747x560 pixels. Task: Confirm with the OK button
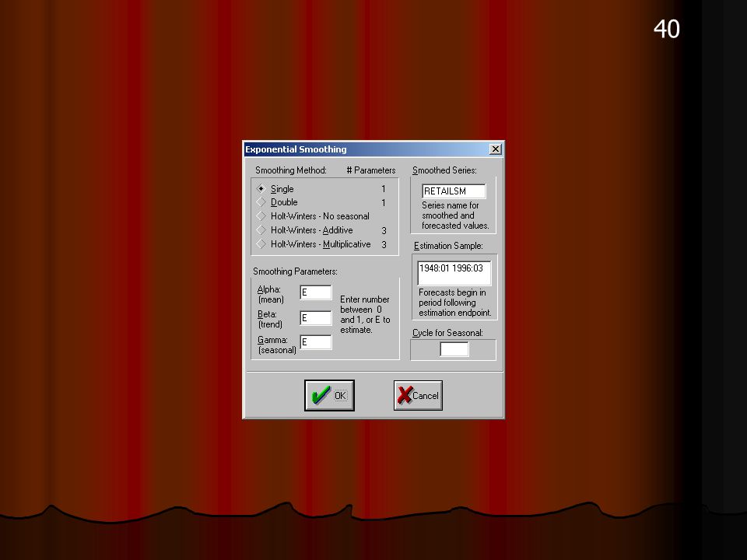point(330,395)
